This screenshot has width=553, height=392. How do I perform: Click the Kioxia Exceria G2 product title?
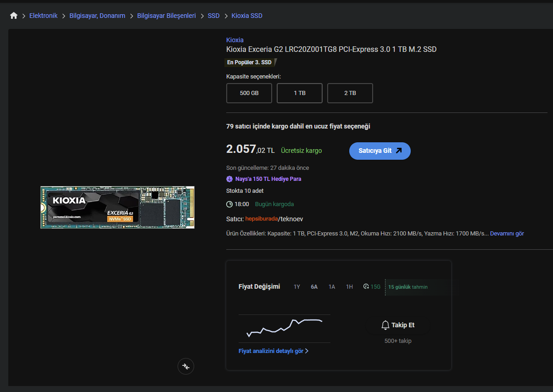coord(331,50)
